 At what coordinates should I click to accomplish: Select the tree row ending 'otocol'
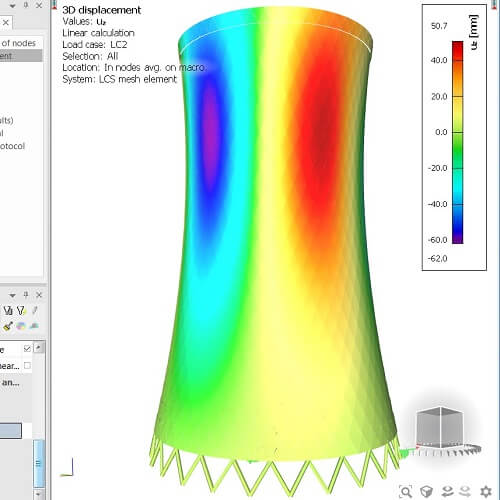click(x=13, y=146)
